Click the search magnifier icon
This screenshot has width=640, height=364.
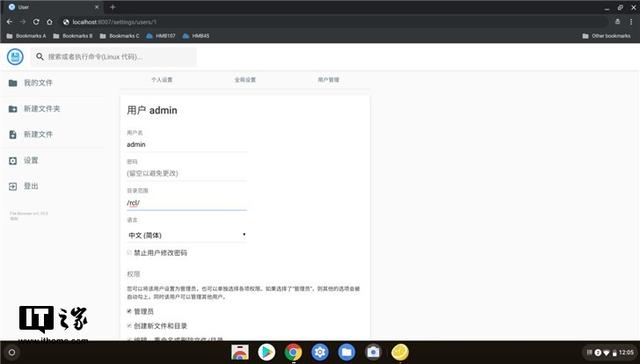click(x=40, y=57)
